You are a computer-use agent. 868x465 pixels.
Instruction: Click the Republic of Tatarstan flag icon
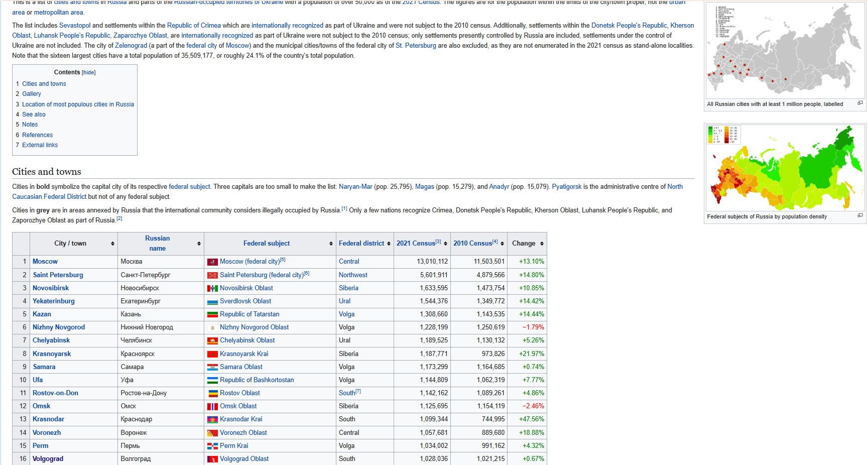[212, 314]
